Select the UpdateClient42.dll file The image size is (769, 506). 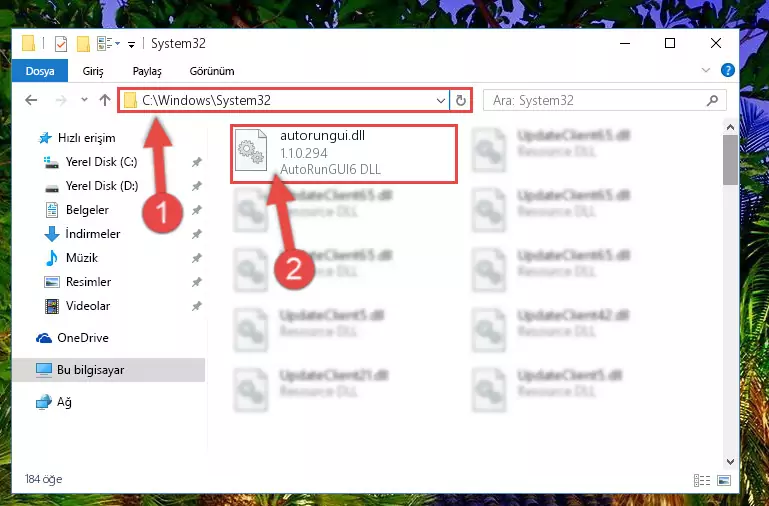553,329
